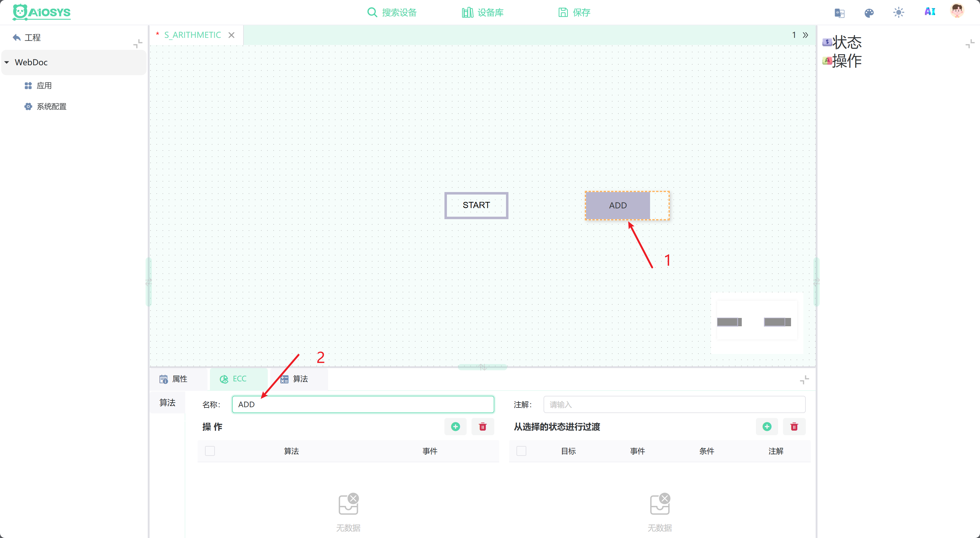Open the search devices tool

point(392,13)
